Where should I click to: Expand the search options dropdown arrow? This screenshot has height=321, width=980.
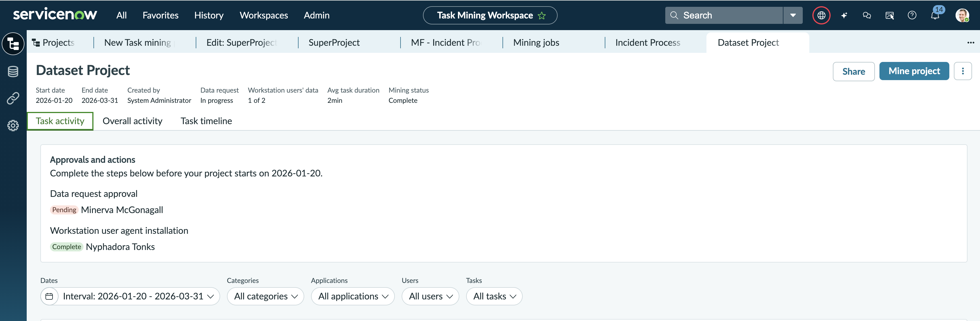click(x=793, y=15)
